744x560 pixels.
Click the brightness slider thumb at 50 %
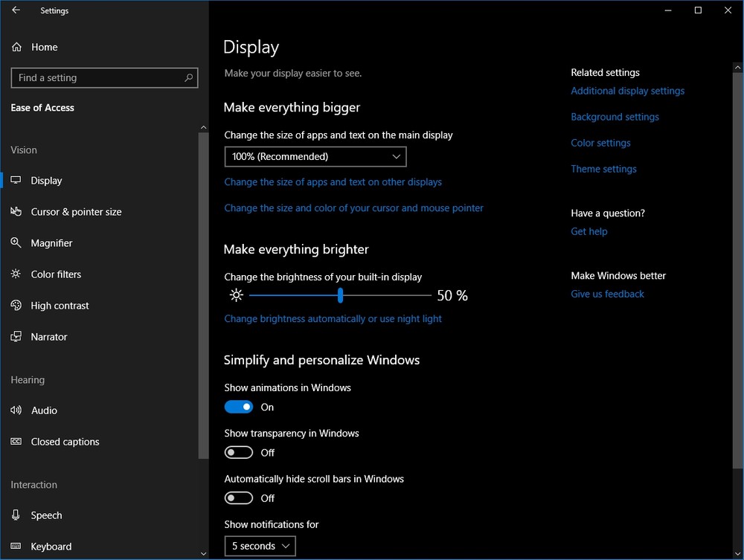340,295
